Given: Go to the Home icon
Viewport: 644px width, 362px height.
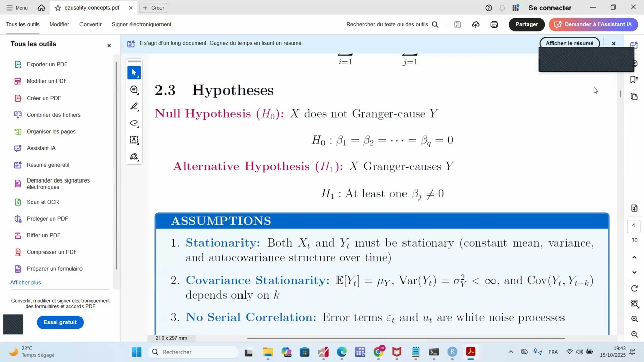Looking at the screenshot, I should point(41,8).
